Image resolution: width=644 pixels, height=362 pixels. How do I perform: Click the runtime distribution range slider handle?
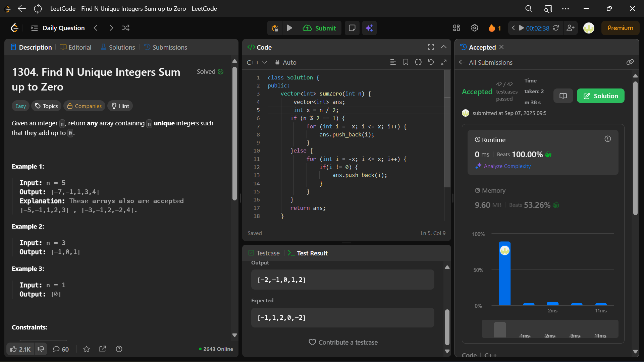[500, 330]
